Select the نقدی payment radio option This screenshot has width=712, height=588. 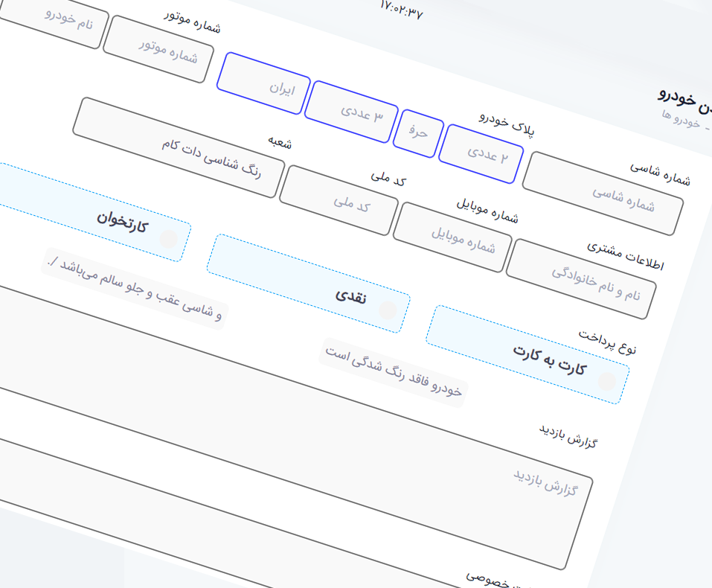[388, 310]
